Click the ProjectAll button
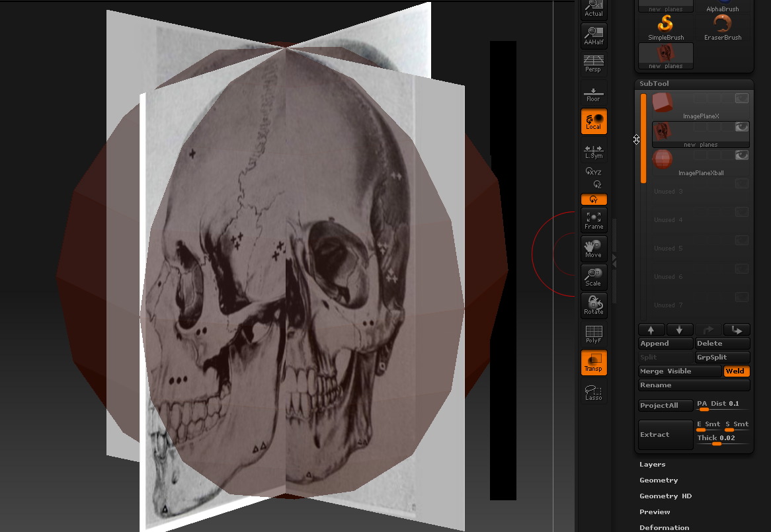 coord(666,405)
